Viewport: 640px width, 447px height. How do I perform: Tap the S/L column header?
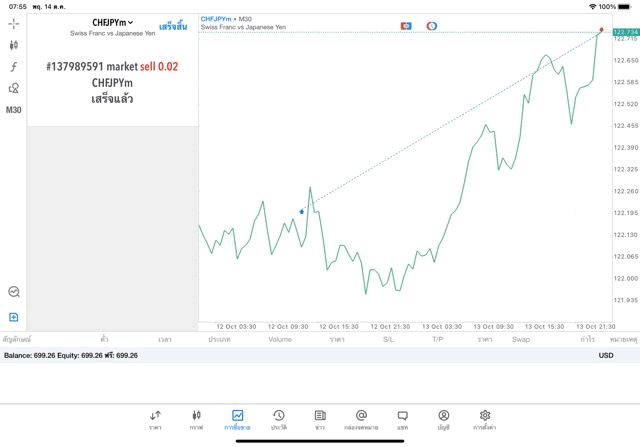388,340
